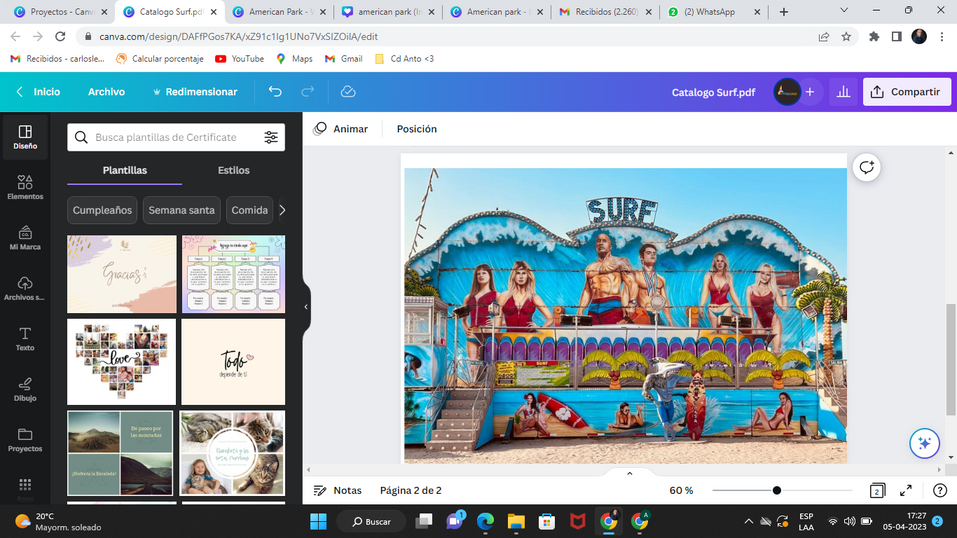This screenshot has width=957, height=538.
Task: Redo the last action
Action: click(308, 92)
